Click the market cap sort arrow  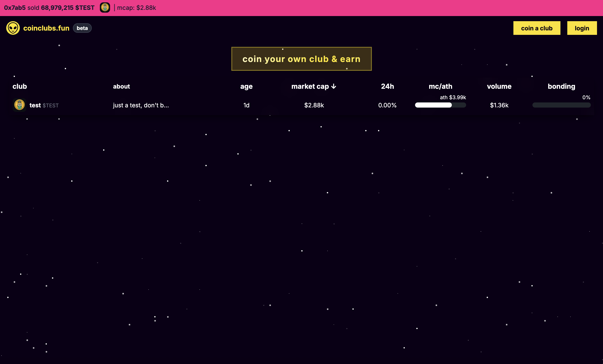334,86
